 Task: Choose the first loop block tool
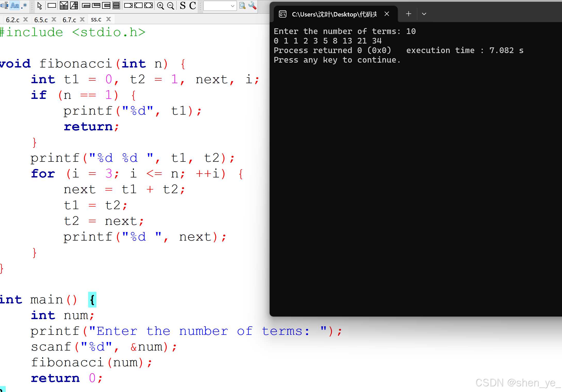[x=86, y=5]
